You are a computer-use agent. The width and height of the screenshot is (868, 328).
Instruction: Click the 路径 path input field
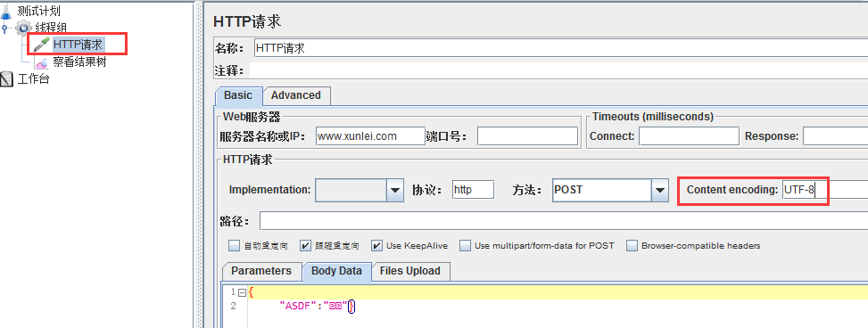(564, 221)
